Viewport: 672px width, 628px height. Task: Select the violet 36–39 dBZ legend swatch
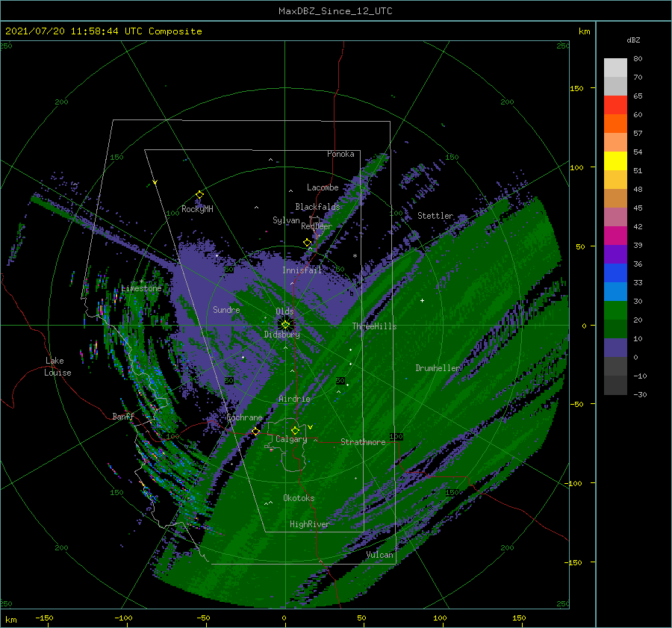click(615, 254)
